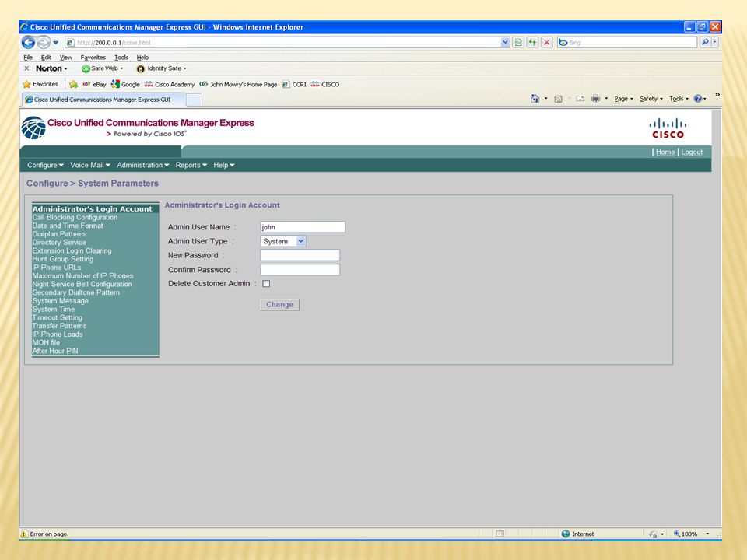Viewport: 747px width, 560px height.
Task: Open the File menu
Action: pos(28,57)
